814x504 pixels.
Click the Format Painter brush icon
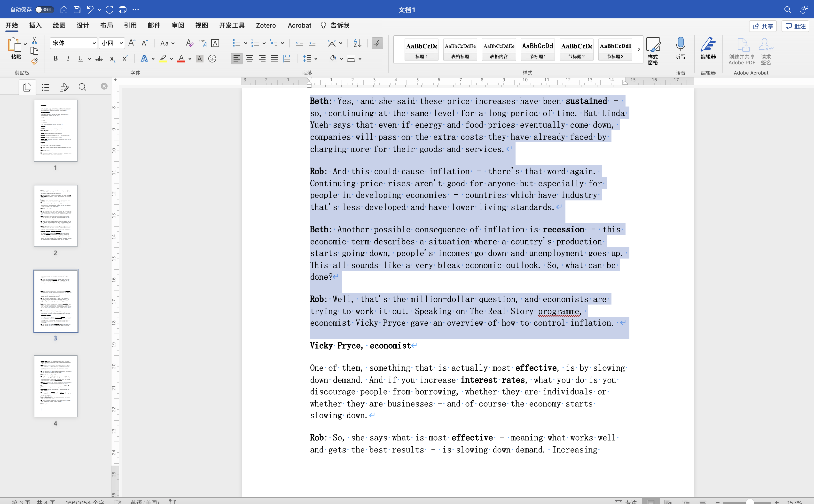(34, 61)
